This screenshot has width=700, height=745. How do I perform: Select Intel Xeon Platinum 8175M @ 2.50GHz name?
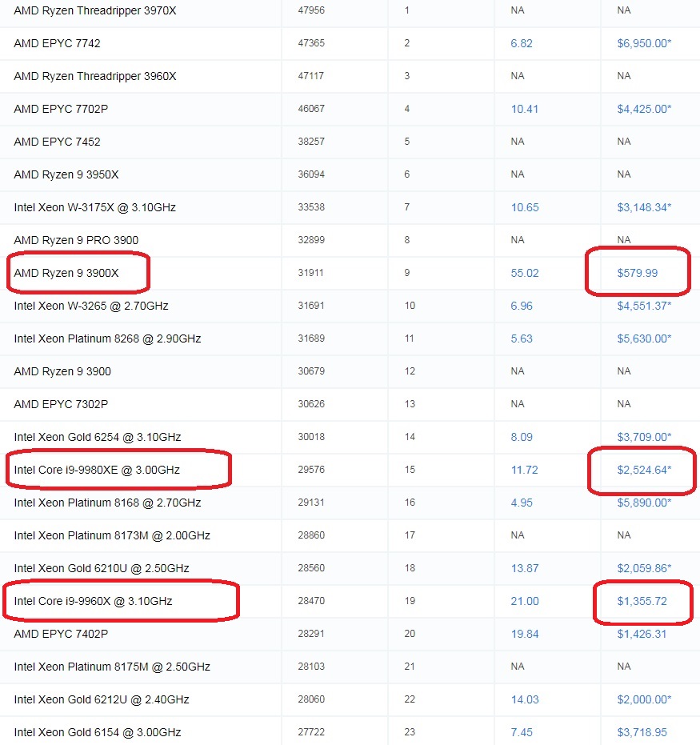click(112, 666)
